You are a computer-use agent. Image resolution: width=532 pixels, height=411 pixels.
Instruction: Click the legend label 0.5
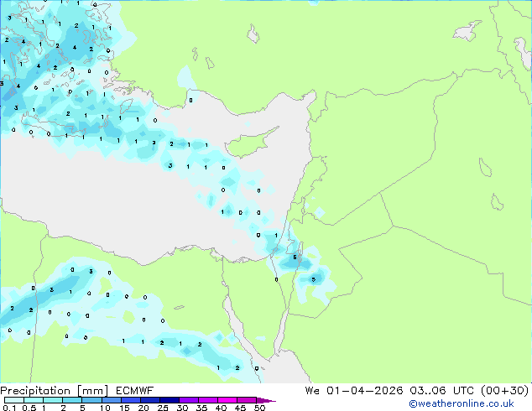(x=29, y=408)
